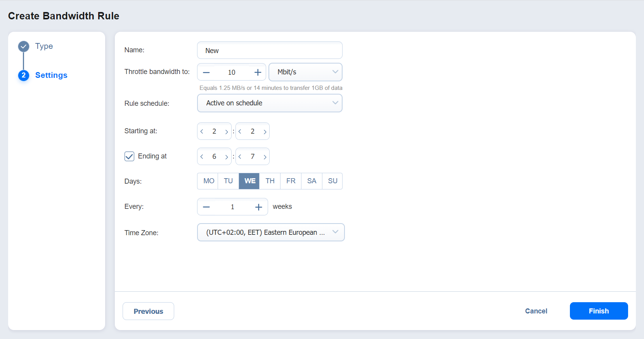The image size is (644, 339).
Task: Go to the Type step
Action: (43, 46)
